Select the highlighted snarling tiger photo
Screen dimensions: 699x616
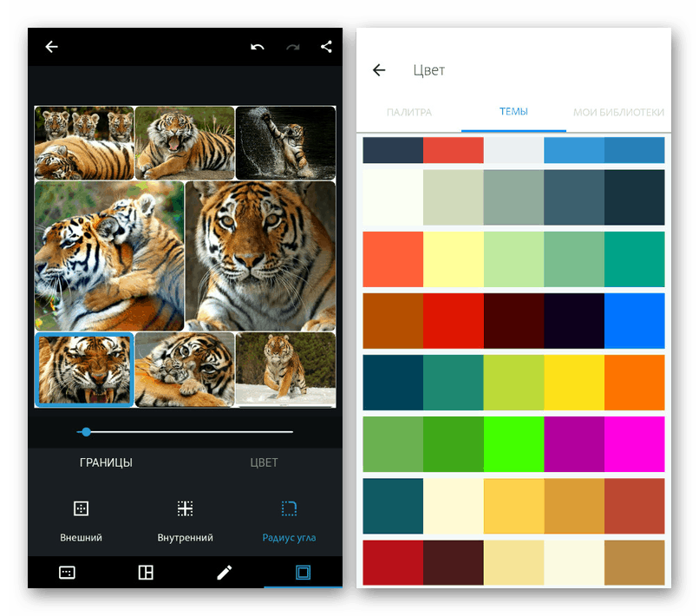click(84, 370)
